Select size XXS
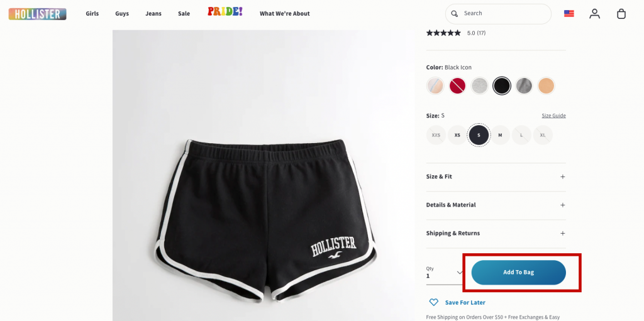 pyautogui.click(x=436, y=135)
